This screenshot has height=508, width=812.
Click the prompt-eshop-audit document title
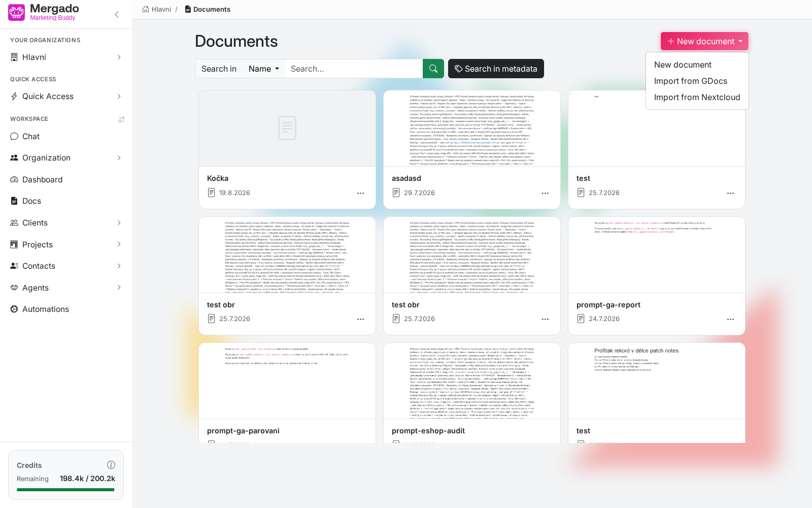[x=428, y=431]
